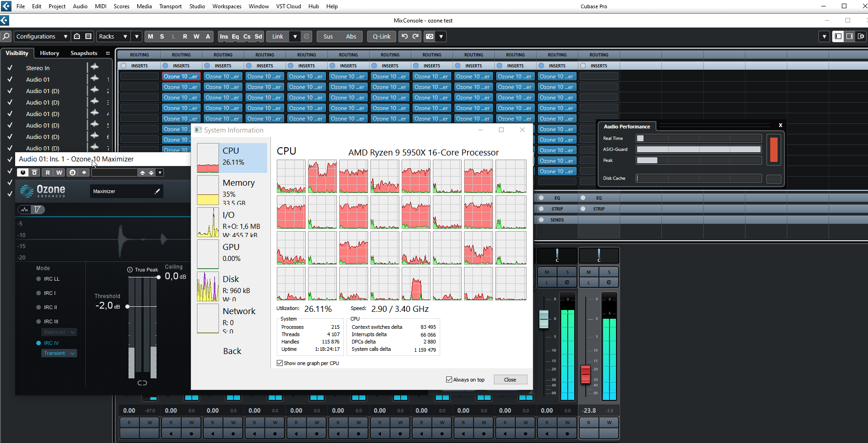Click the MixConsole search magnifier icon
The image size is (868, 443).
[6, 36]
